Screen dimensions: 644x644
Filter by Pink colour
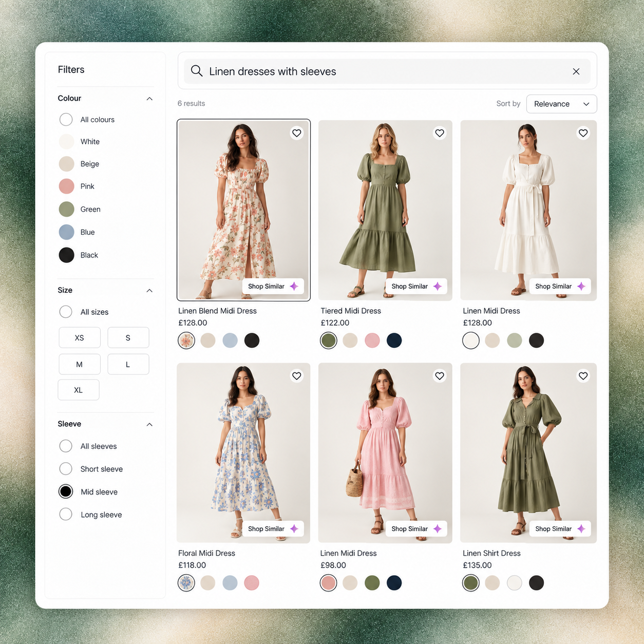[x=66, y=186]
